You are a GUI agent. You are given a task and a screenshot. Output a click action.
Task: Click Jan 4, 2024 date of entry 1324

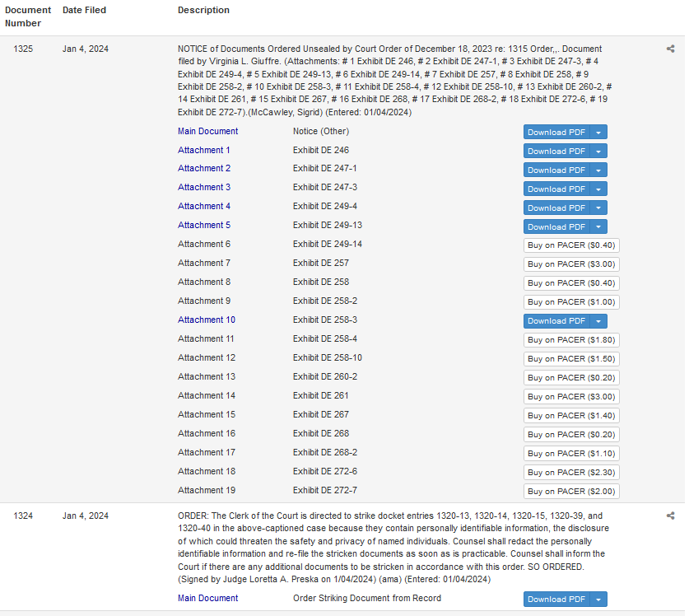(86, 516)
